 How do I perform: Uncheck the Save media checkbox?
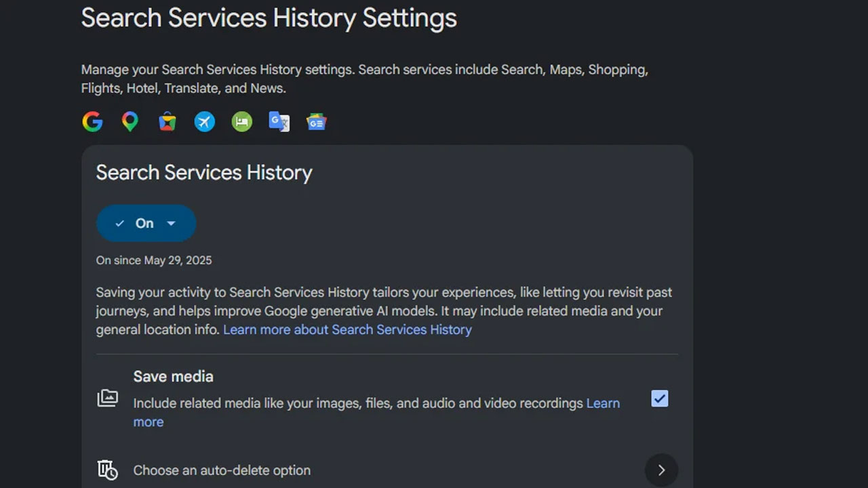tap(660, 399)
